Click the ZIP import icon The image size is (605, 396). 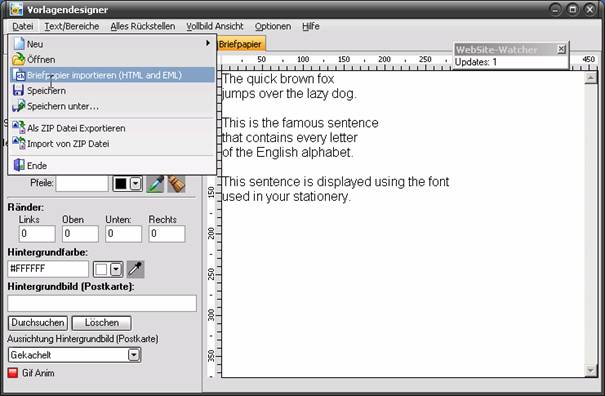pos(19,143)
